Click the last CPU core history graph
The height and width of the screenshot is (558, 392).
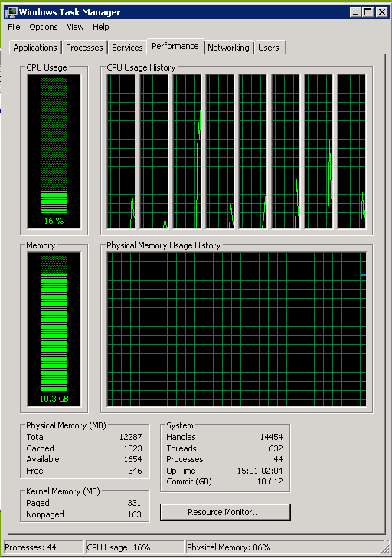(x=351, y=152)
